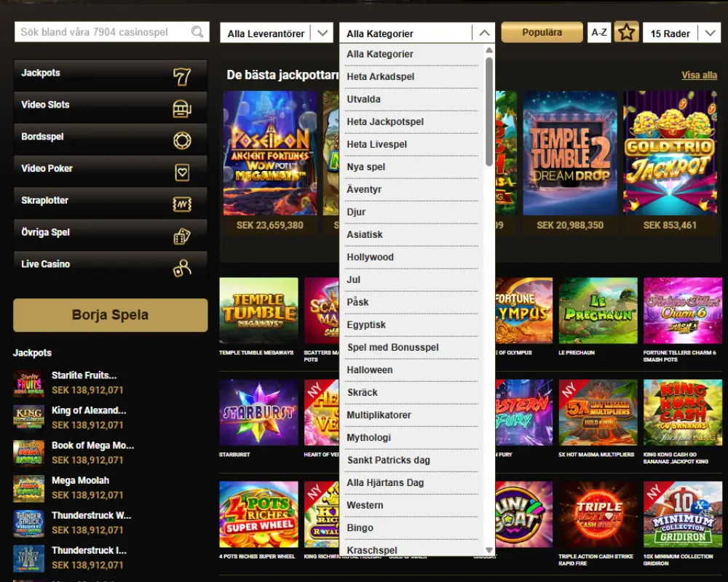Open Poseidon Ancient Fortunes Megaways game
728x582 pixels.
coord(270,154)
